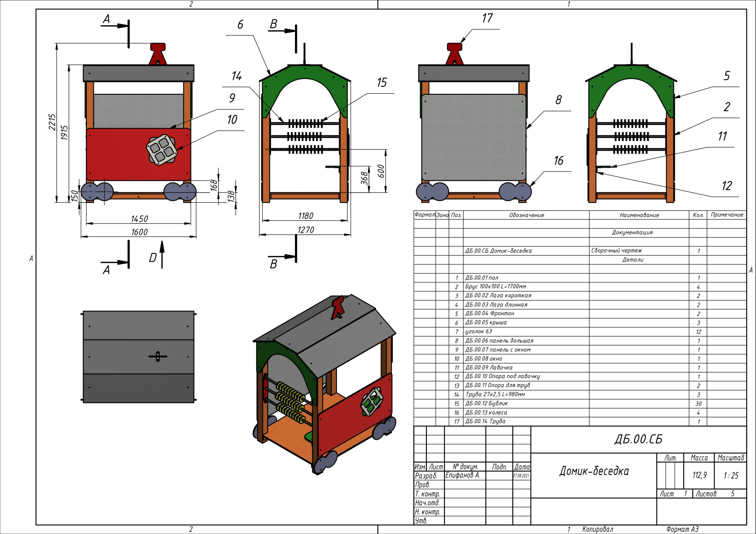Click leader callout 14 pointing to abacus pipe
Image resolution: width=756 pixels, height=534 pixels.
pos(237,76)
